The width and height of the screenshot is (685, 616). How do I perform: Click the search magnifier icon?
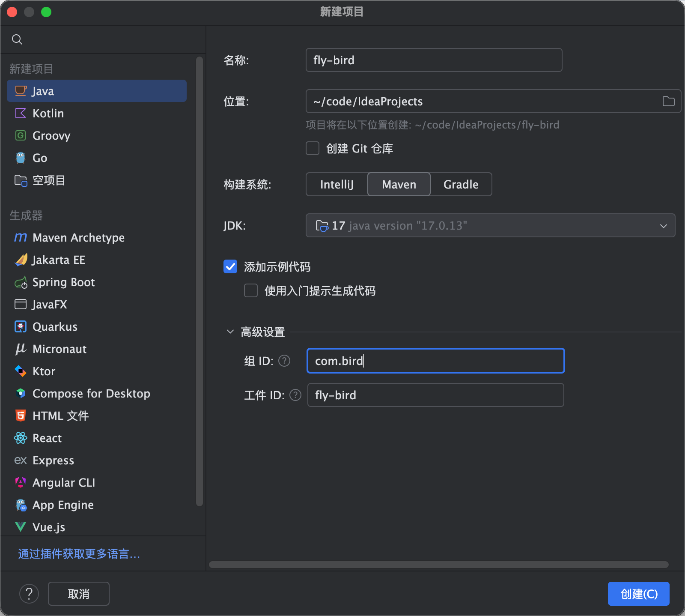coord(17,39)
